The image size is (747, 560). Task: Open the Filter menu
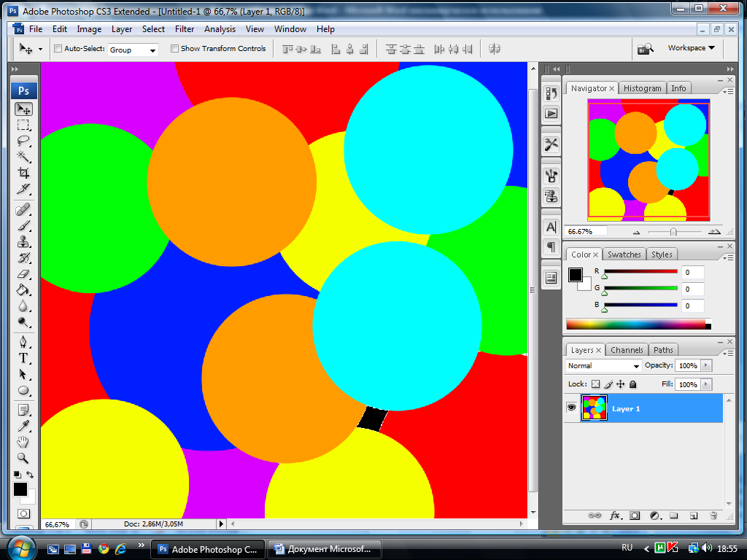coord(185,29)
